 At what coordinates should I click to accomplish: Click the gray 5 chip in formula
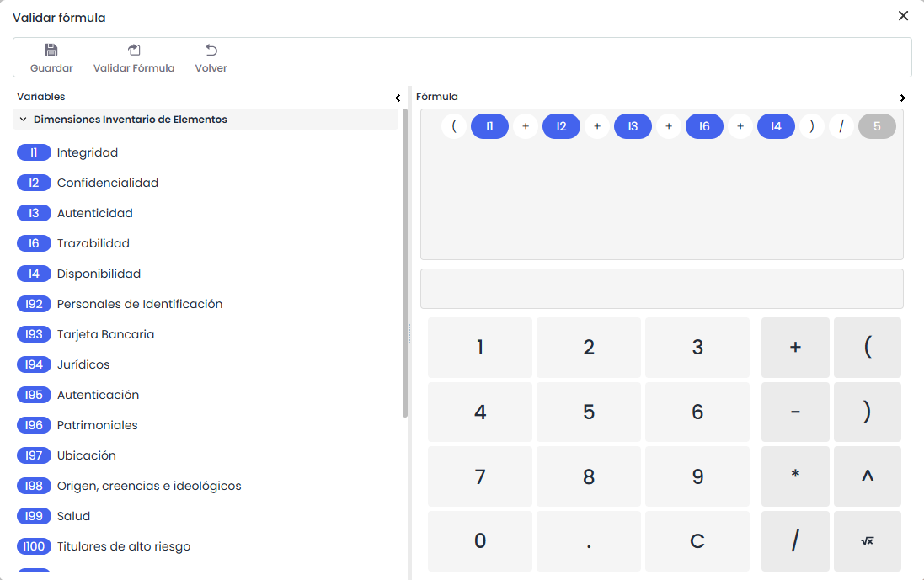pyautogui.click(x=877, y=127)
